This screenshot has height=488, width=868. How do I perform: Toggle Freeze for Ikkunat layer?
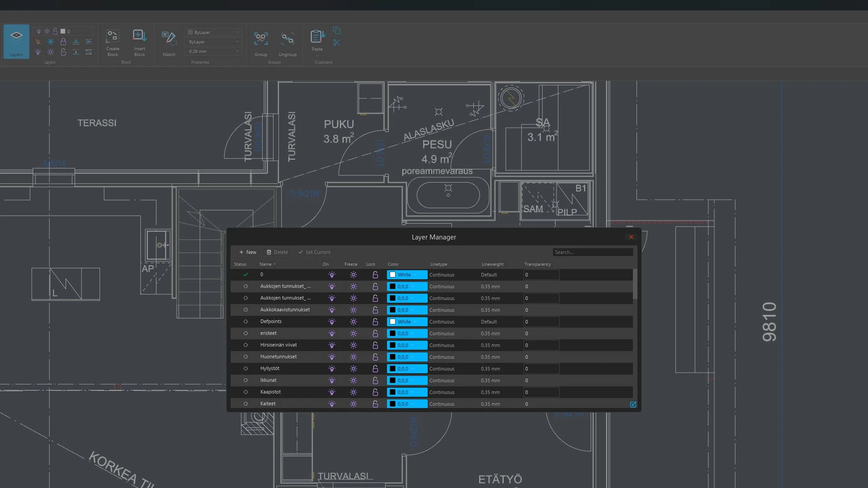(354, 380)
